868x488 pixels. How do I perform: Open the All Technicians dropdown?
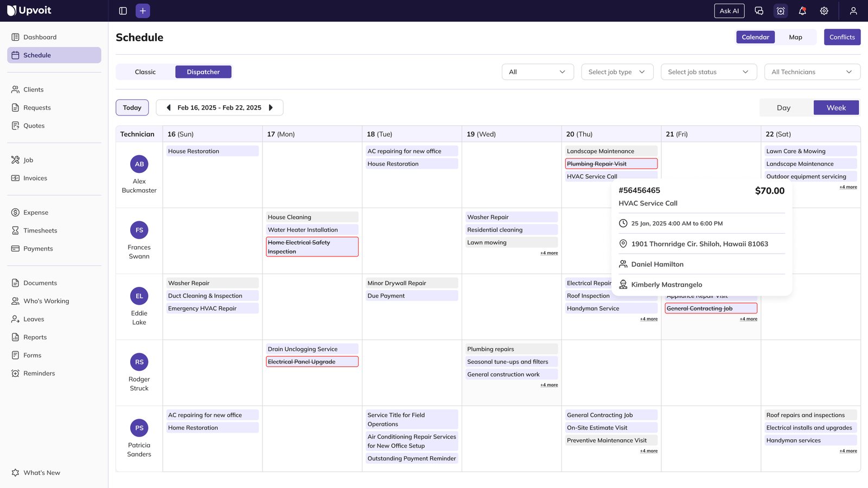pos(812,72)
